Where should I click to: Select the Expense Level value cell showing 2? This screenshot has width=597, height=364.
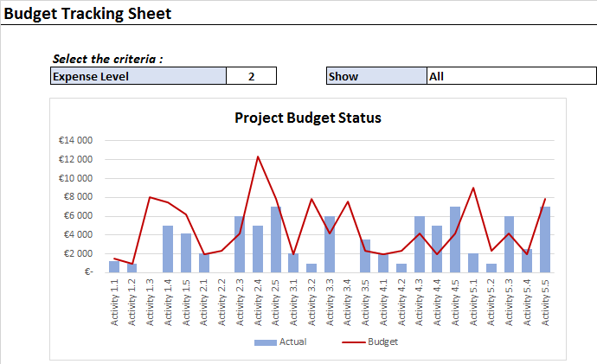click(x=251, y=76)
